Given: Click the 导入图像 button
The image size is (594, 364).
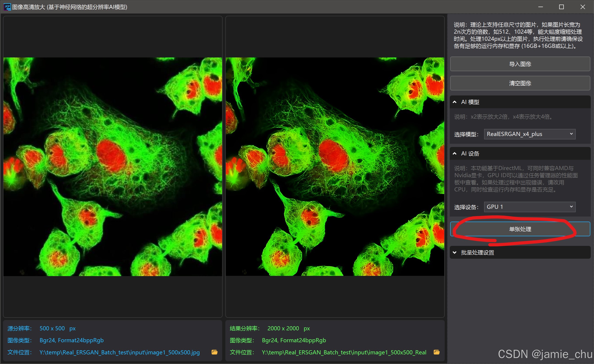Looking at the screenshot, I should click(520, 64).
